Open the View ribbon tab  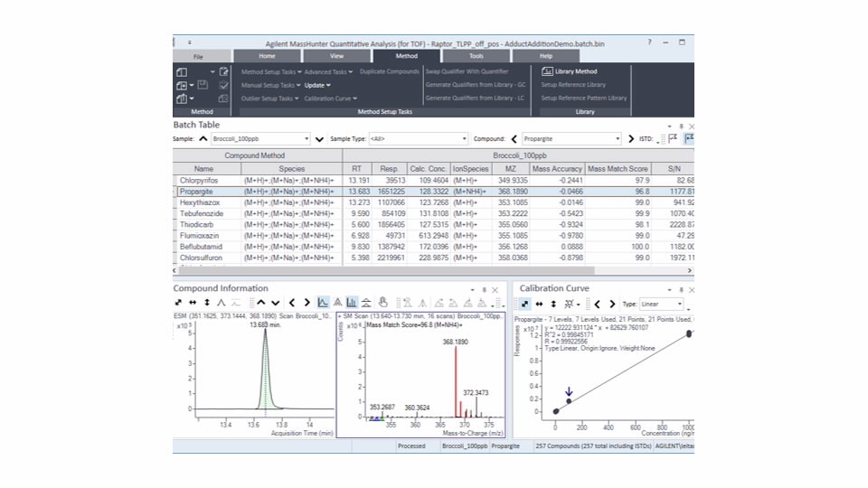tap(336, 56)
